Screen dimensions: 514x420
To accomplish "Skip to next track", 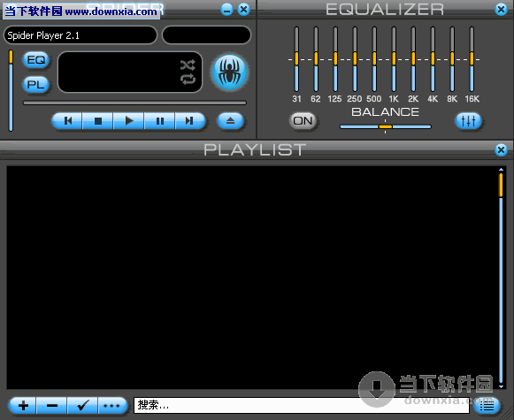I will (190, 121).
